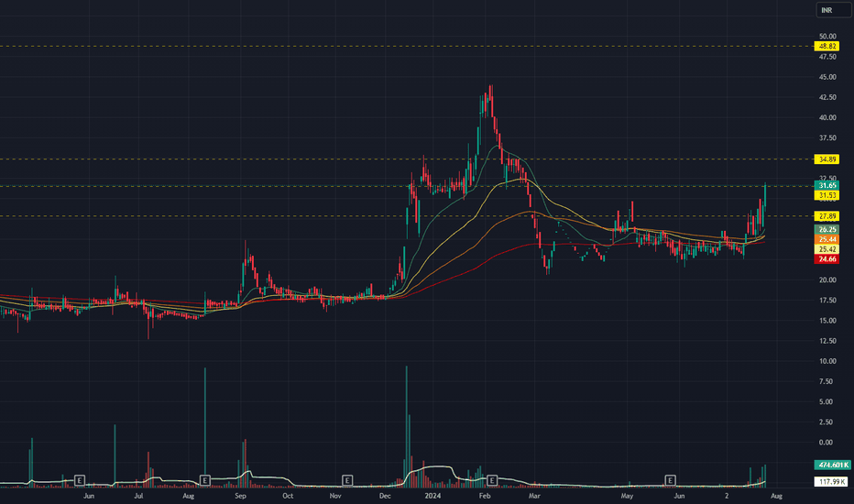This screenshot has height=504, width=854.
Task: Click the 50.00 price axis value
Action: (827, 37)
